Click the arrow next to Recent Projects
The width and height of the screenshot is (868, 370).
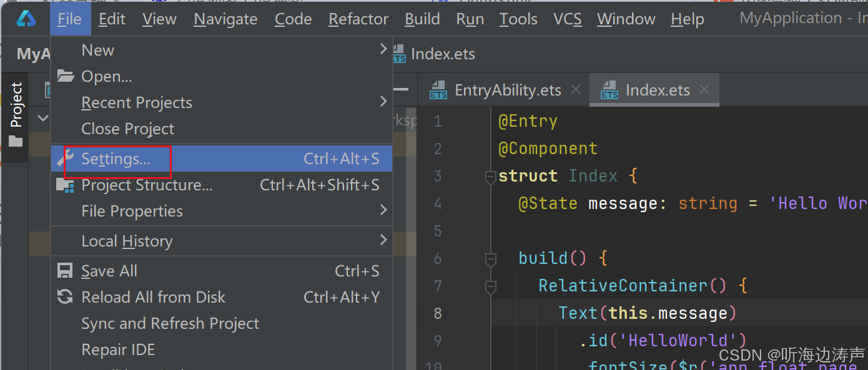[383, 101]
